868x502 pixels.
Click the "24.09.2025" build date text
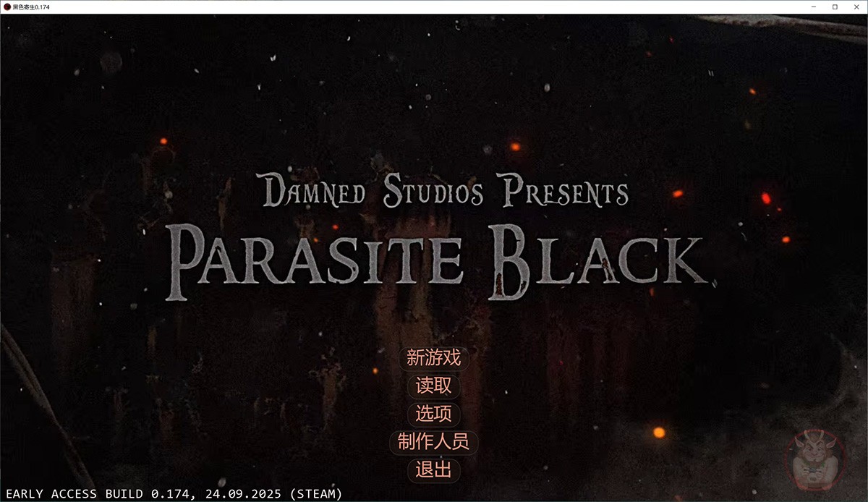tap(242, 494)
